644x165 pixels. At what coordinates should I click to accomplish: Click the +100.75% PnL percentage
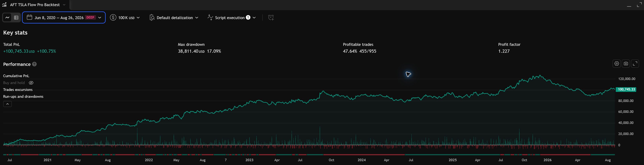click(47, 51)
